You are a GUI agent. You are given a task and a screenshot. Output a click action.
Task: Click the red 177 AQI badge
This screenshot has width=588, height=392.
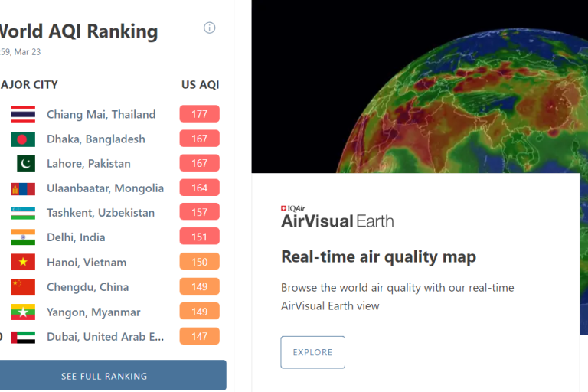tap(199, 114)
